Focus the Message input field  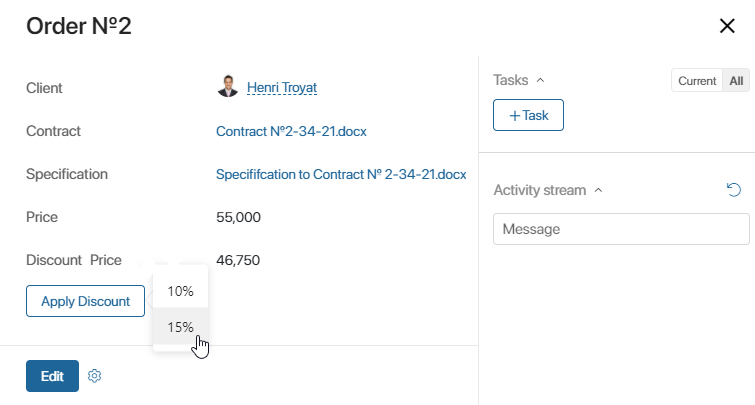[621, 229]
